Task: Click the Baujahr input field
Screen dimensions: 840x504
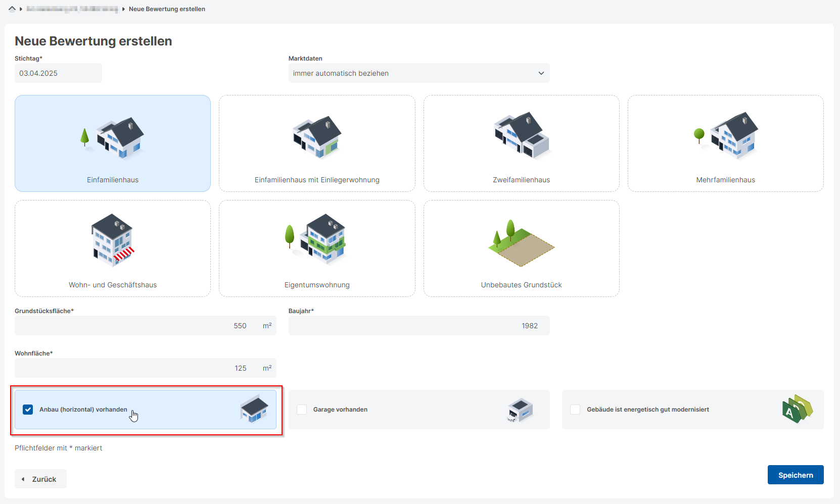Action: coord(418,326)
